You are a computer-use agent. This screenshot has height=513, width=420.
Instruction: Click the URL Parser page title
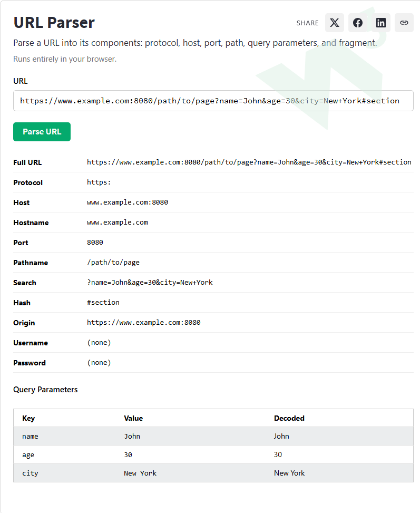(x=54, y=23)
